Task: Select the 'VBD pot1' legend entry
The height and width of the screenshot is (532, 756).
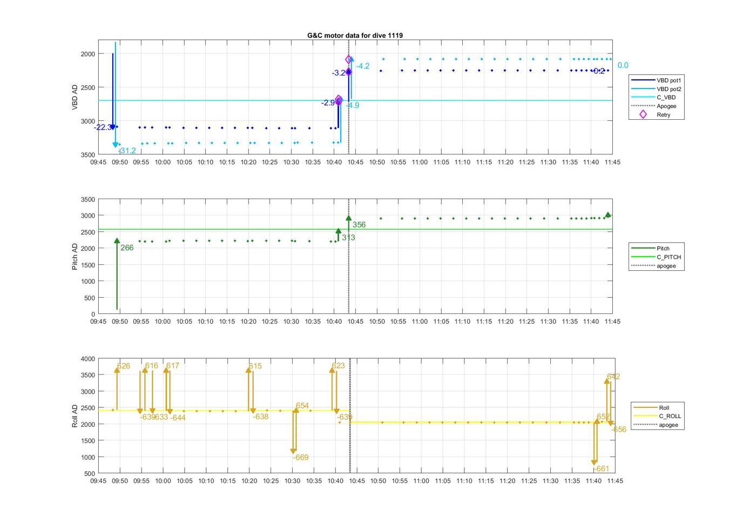Action: (657, 80)
